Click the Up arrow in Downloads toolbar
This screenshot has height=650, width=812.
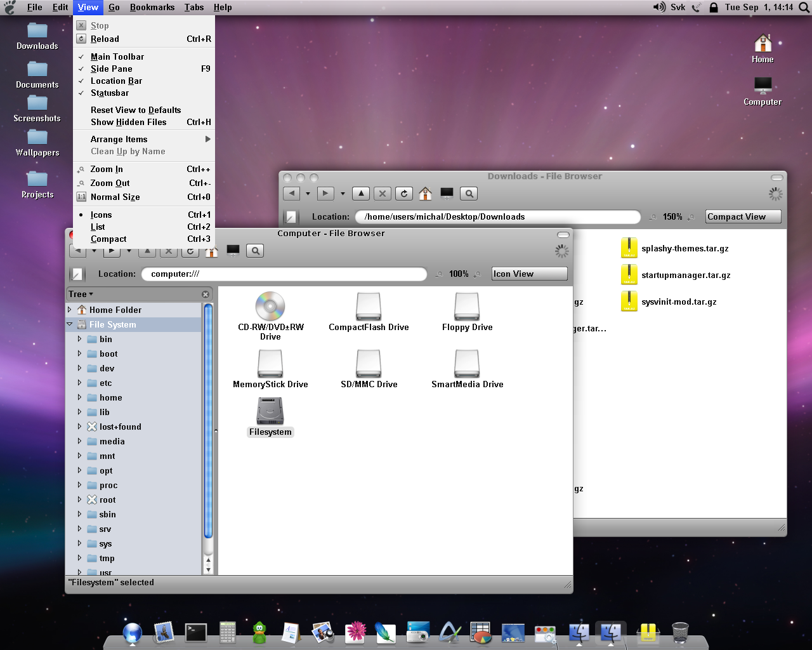361,194
